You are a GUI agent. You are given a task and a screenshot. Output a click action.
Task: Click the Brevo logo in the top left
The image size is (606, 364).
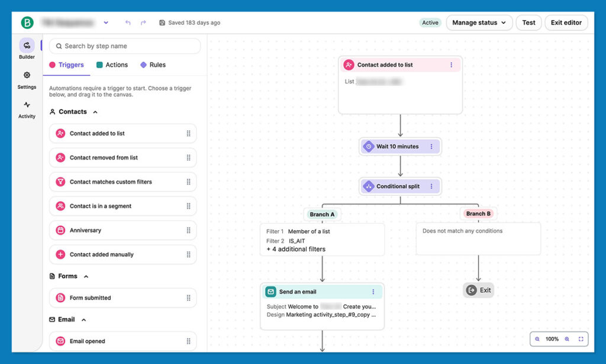[28, 22]
